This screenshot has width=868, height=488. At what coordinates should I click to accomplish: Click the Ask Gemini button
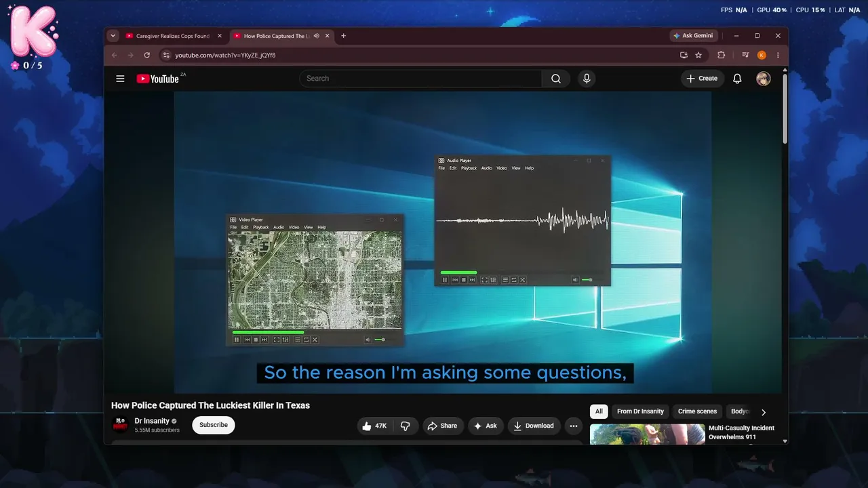(x=692, y=36)
